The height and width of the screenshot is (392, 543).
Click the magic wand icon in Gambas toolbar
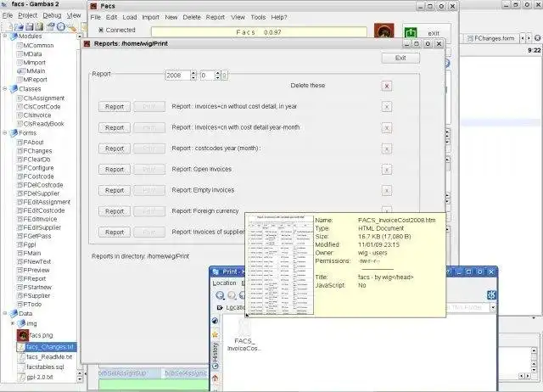71,28
